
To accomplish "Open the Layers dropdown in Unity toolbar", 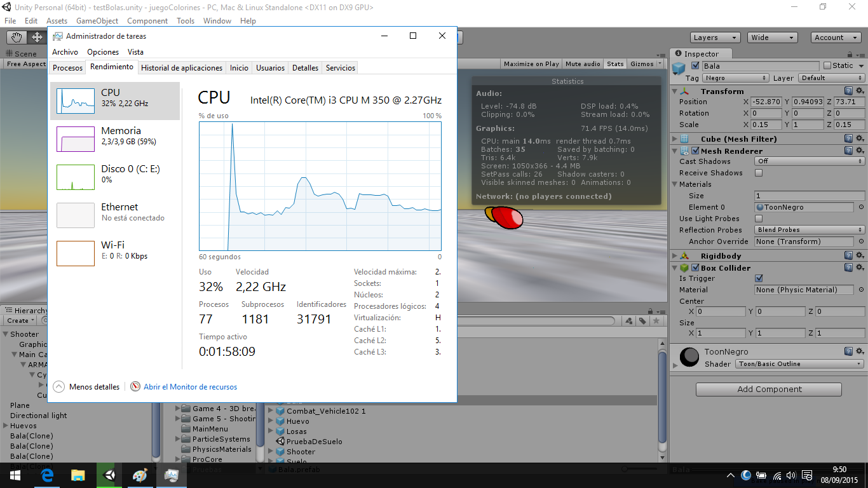I will (715, 37).
